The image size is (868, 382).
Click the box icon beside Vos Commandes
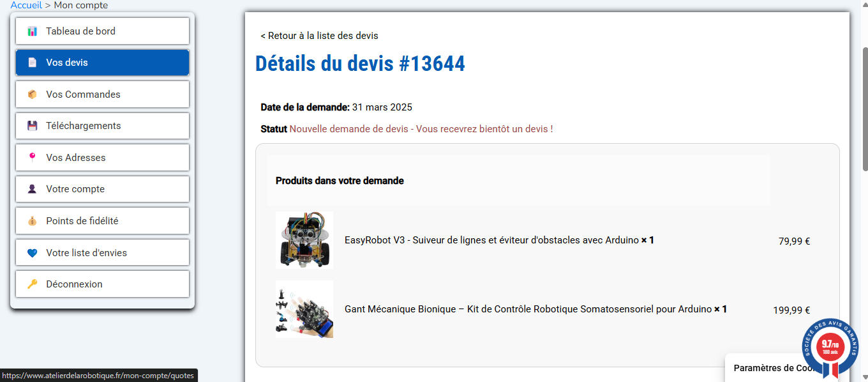click(32, 95)
